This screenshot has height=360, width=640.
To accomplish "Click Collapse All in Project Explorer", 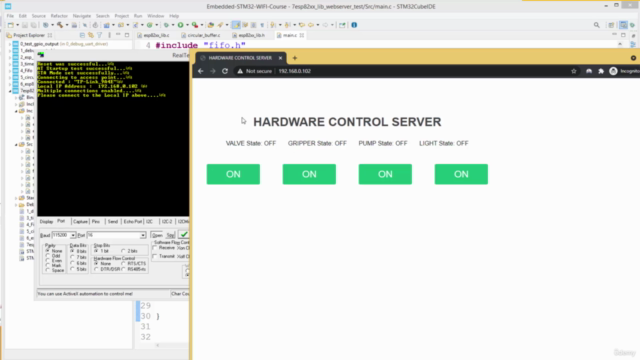I will click(x=82, y=36).
